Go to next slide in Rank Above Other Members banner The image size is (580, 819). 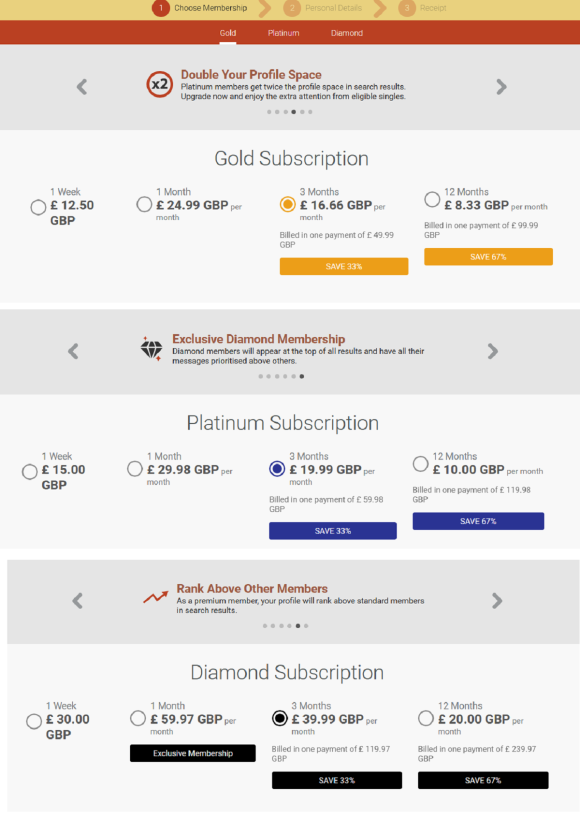(497, 601)
